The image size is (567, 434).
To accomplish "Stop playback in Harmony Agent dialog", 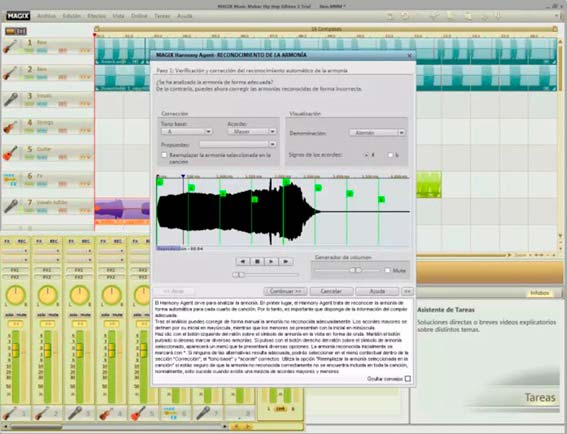I will [257, 261].
